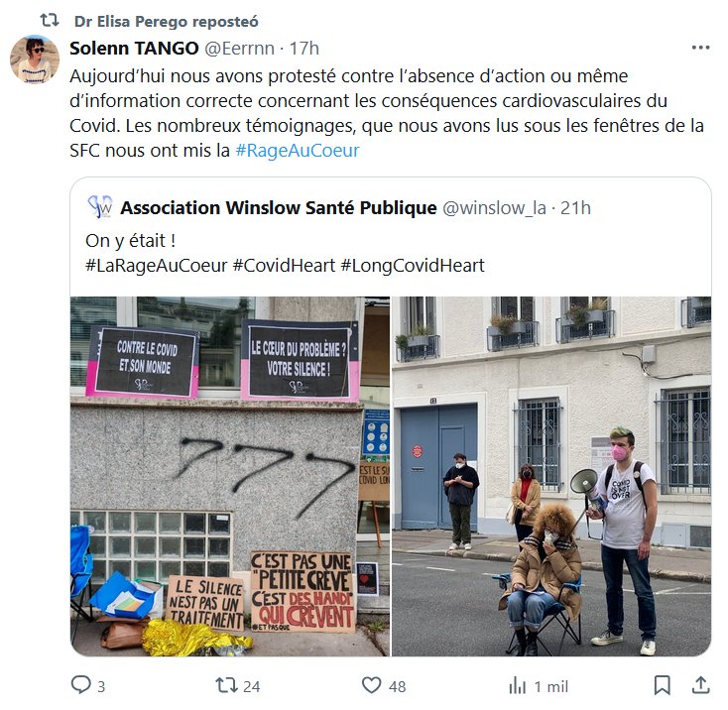
Task: Click the reply speech bubble icon
Action: point(80,685)
